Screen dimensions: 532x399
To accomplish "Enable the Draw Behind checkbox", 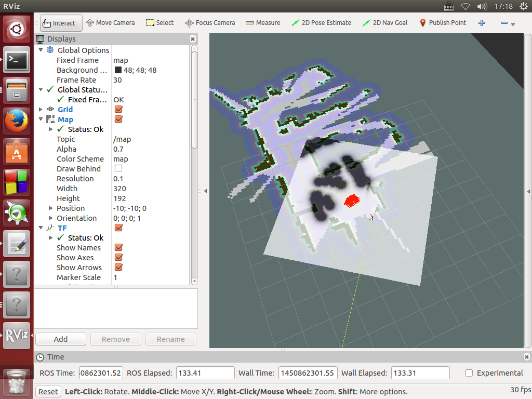I will tap(118, 168).
